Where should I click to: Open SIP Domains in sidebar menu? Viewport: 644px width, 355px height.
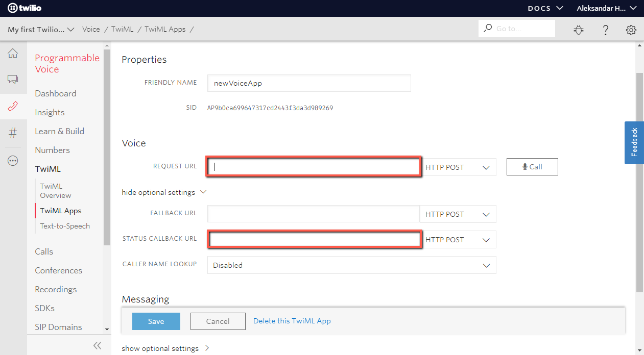click(58, 327)
